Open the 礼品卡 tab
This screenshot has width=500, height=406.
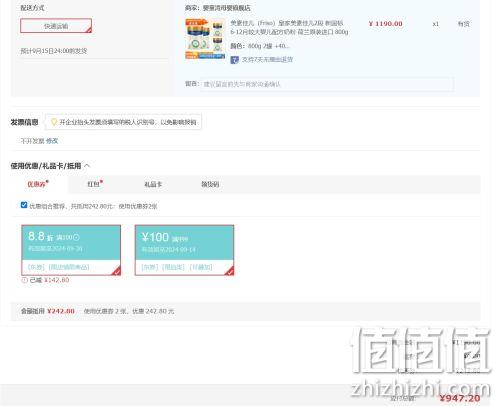tap(153, 184)
